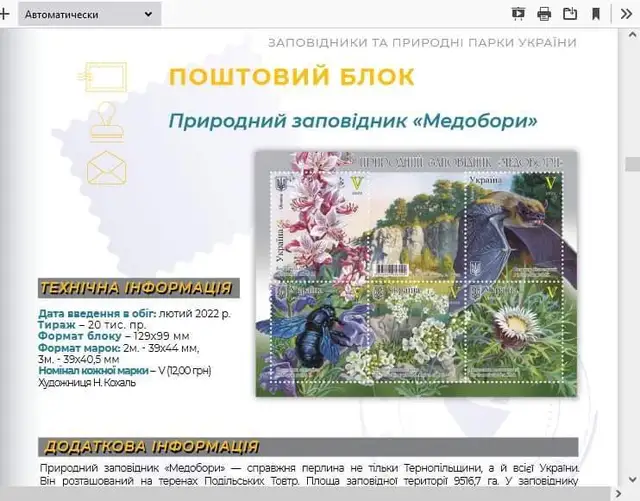
Task: Download the PDF with save icon
Action: (x=570, y=14)
